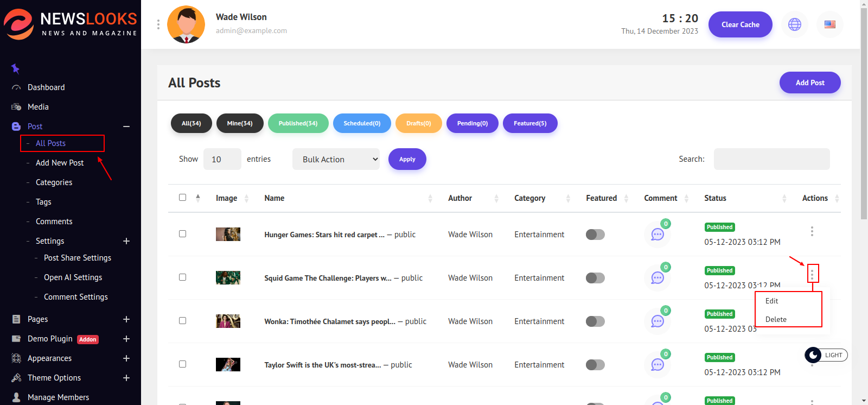Open actions menu for Hunger Games post
The height and width of the screenshot is (405, 868).
click(x=812, y=231)
